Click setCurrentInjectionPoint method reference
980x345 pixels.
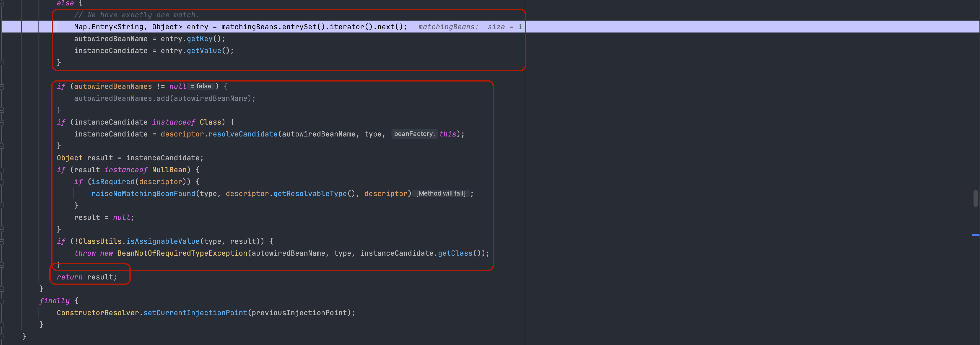[x=195, y=313]
